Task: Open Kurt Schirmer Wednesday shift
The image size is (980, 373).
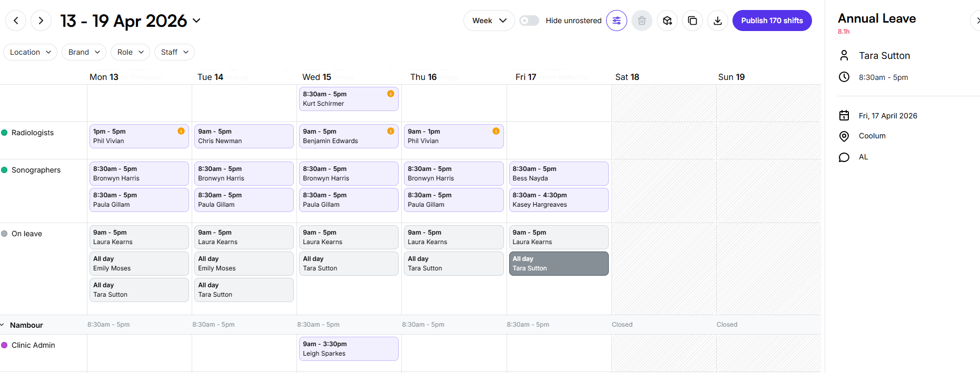Action: (x=349, y=99)
